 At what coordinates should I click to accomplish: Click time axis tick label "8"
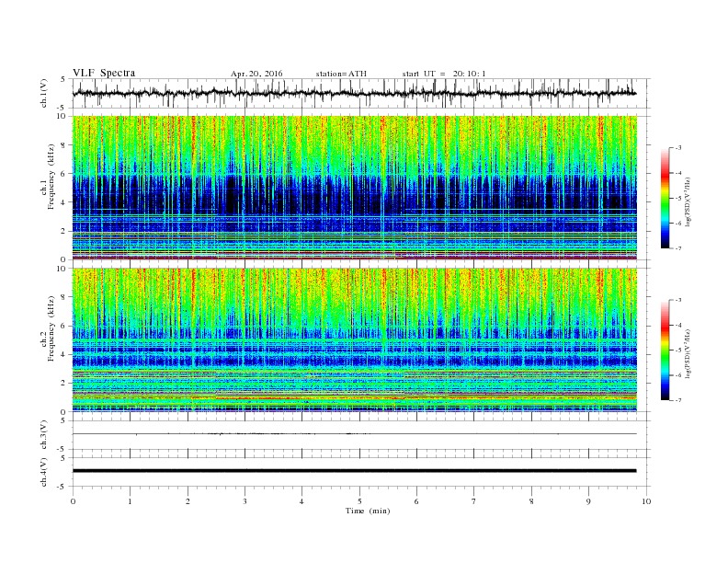coord(531,501)
